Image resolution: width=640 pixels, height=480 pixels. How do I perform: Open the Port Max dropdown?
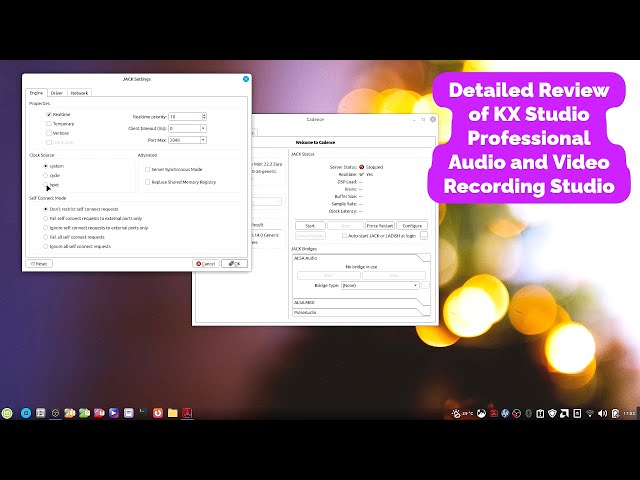203,140
